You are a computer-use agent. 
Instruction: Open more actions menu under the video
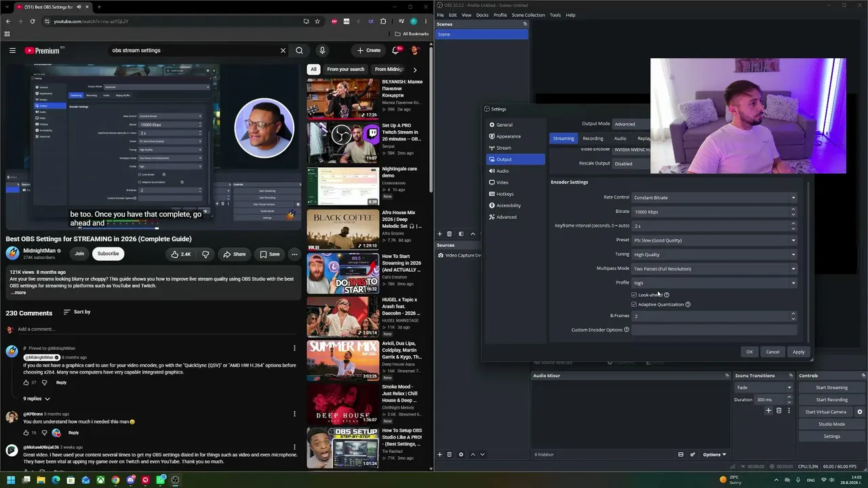[294, 254]
